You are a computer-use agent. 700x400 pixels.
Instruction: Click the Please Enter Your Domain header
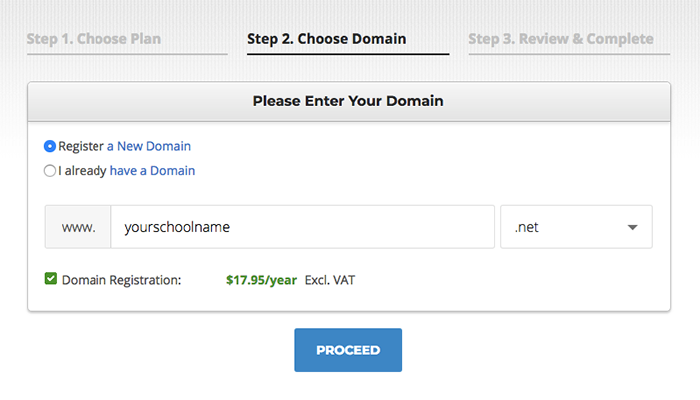point(348,101)
